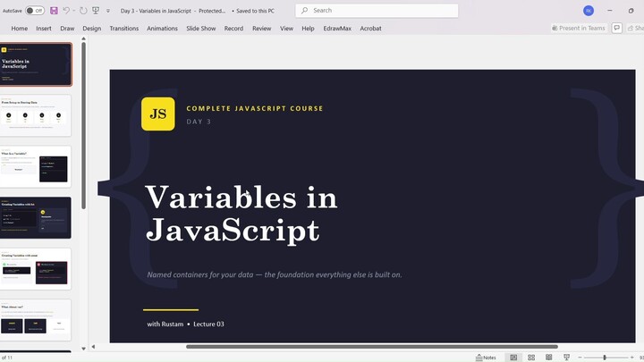Open the Insert ribbon tab
The height and width of the screenshot is (362, 644).
pyautogui.click(x=44, y=29)
